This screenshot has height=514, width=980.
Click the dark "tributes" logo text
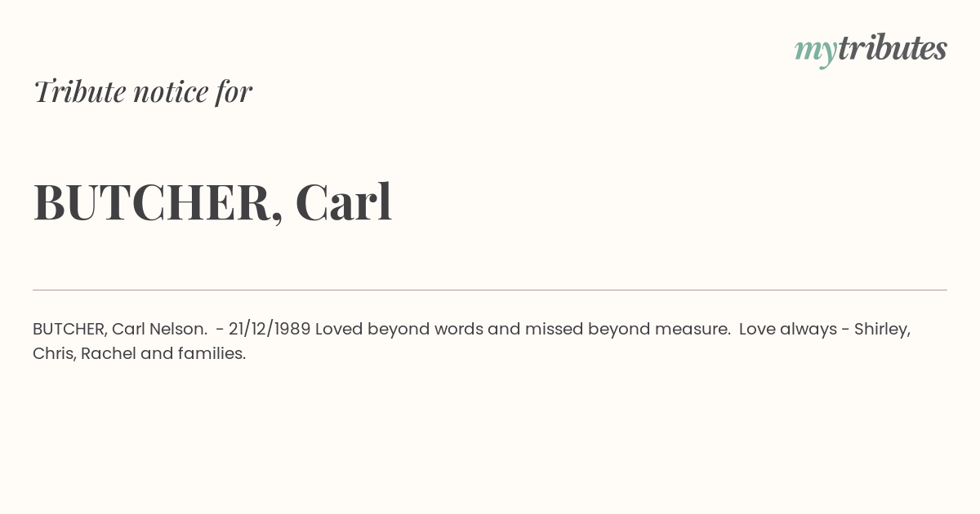pos(893,48)
